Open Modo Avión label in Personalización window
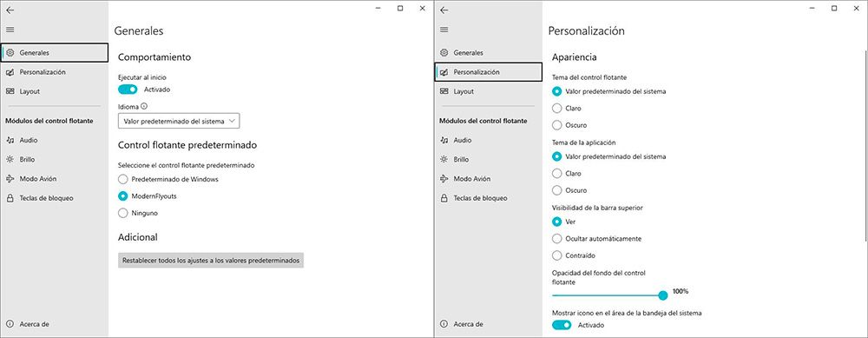Image resolution: width=868 pixels, height=338 pixels. tap(472, 179)
